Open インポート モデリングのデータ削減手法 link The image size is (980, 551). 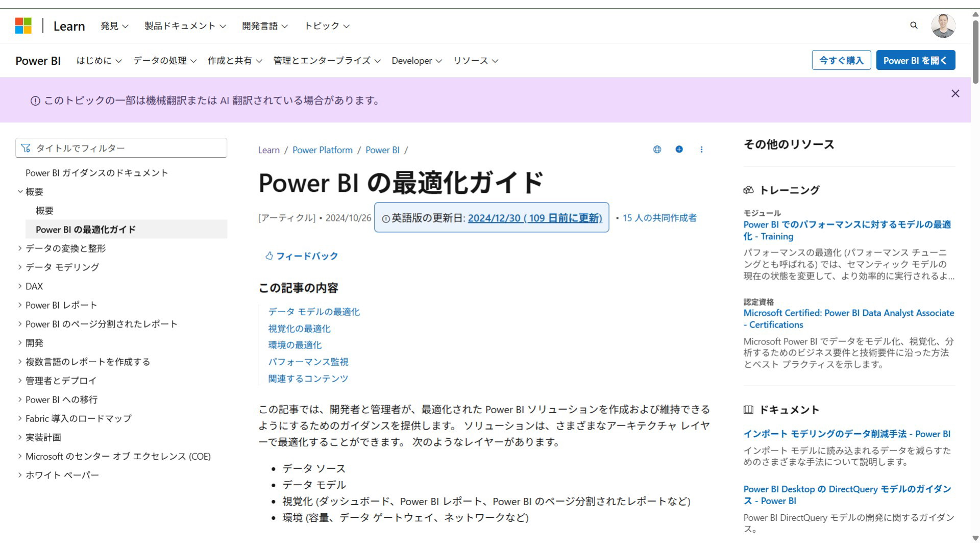(847, 434)
